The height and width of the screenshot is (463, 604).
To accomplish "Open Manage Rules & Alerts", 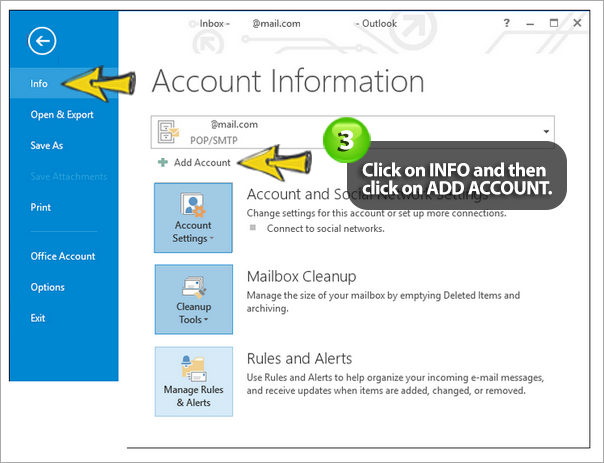I will pyautogui.click(x=194, y=381).
